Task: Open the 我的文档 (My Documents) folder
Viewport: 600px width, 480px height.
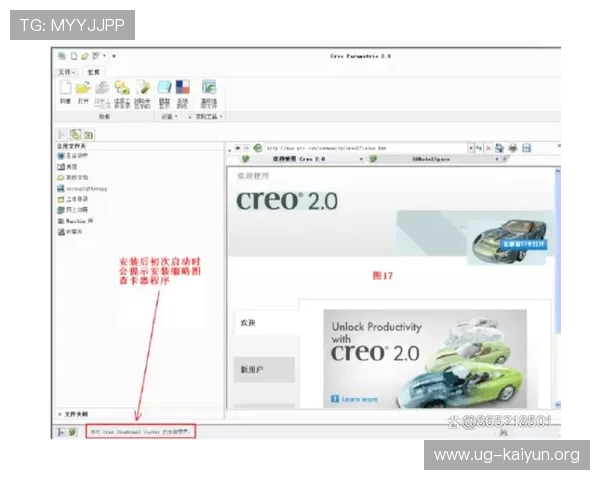Action: (x=73, y=178)
